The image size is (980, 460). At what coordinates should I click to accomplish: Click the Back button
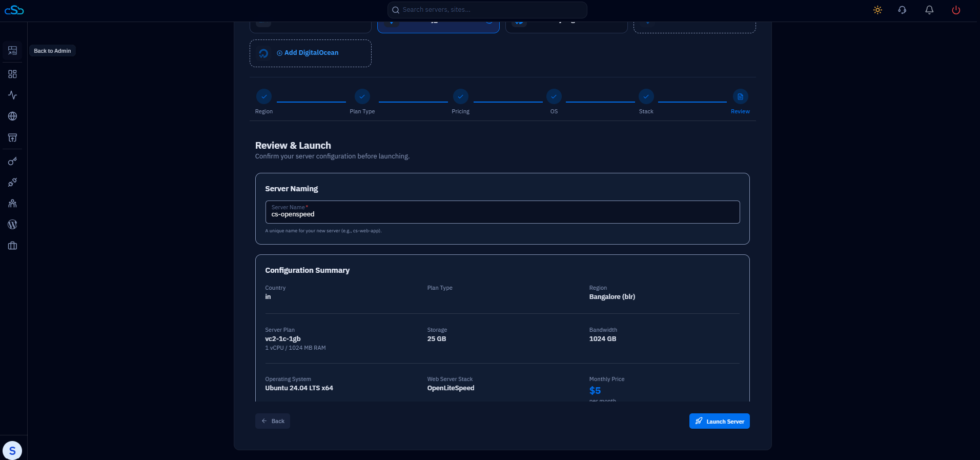273,421
